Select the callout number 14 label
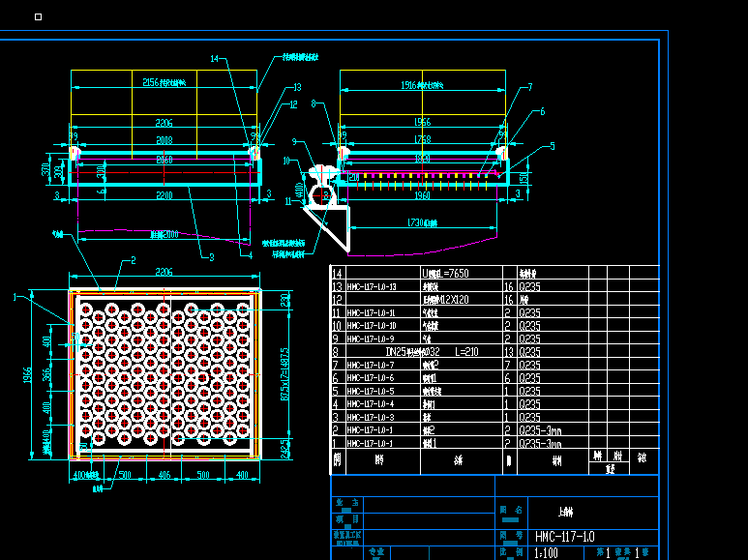748x560 pixels. [x=215, y=59]
